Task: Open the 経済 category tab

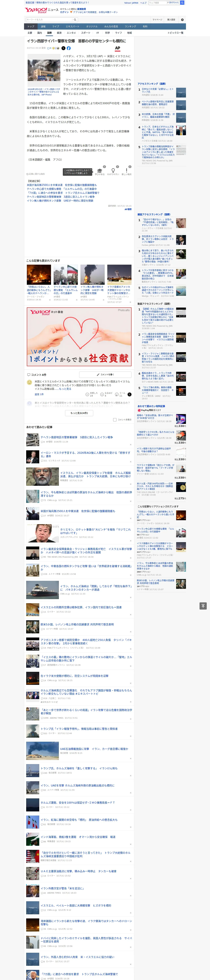Action: pos(59,33)
